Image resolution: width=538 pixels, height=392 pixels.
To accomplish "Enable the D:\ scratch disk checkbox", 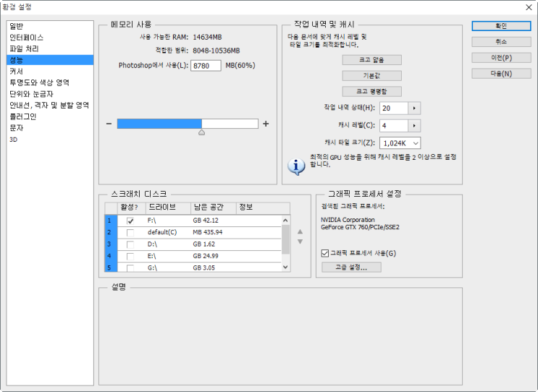I will coord(130,244).
